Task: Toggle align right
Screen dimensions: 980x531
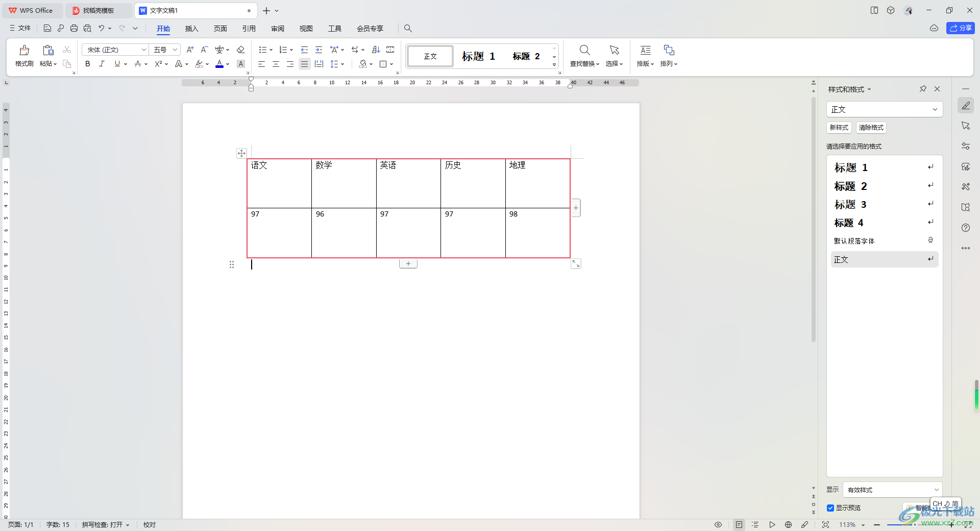Action: pos(290,64)
